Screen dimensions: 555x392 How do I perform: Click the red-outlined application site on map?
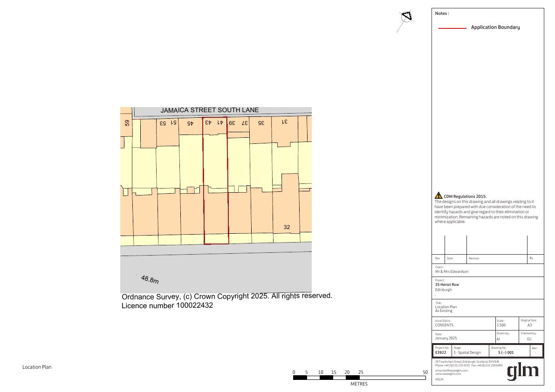click(216, 181)
